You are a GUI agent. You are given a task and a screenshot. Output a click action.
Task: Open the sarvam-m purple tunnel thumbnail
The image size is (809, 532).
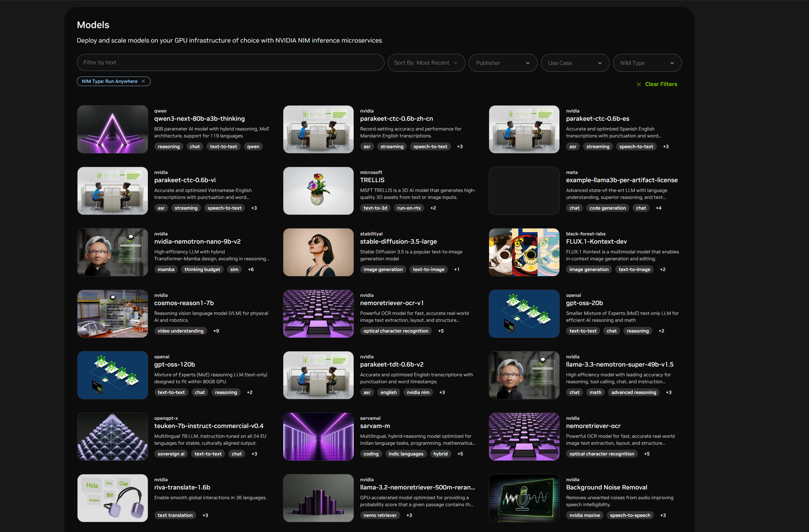(x=318, y=437)
